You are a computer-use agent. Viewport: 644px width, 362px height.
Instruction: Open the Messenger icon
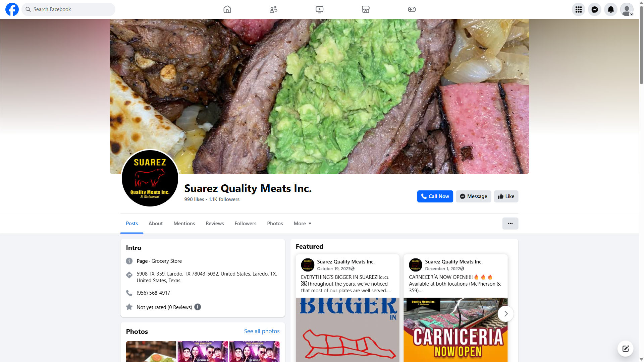(595, 9)
